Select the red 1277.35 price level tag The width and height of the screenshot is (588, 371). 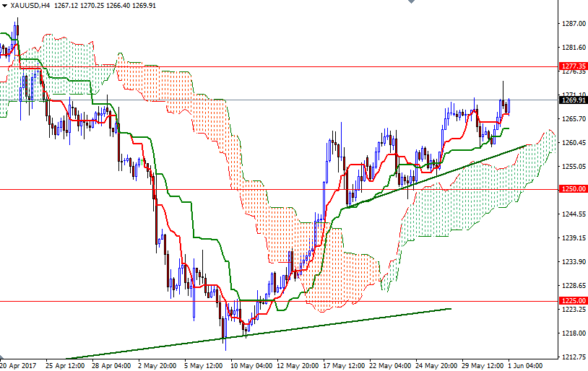pos(572,66)
